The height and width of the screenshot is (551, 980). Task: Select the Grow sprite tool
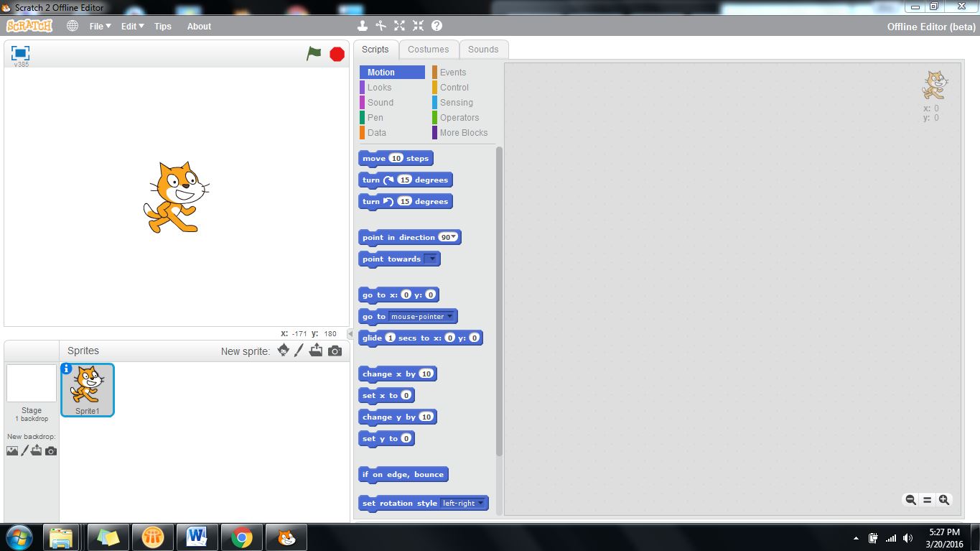point(399,26)
